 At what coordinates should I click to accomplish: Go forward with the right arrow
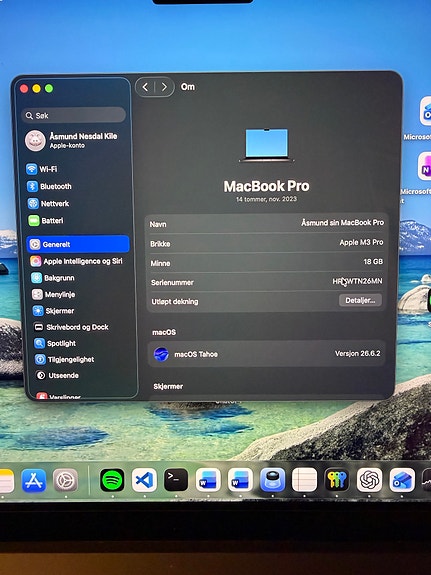point(164,87)
